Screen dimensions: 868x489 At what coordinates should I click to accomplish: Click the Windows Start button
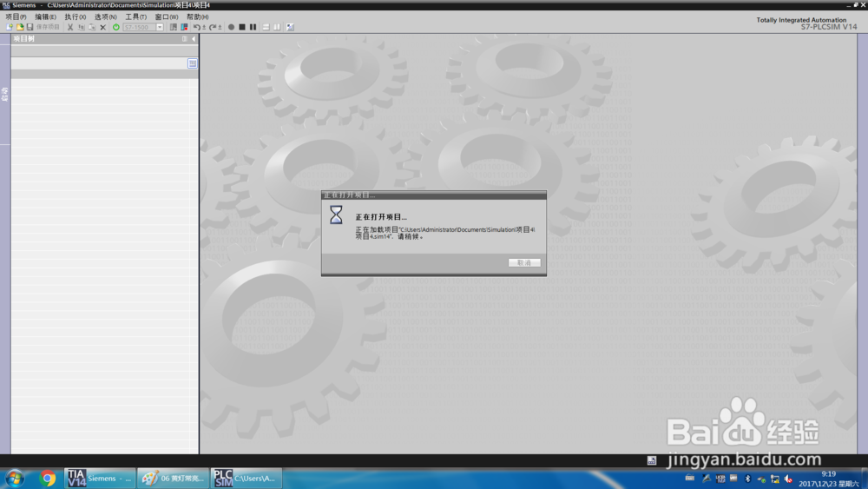click(15, 478)
